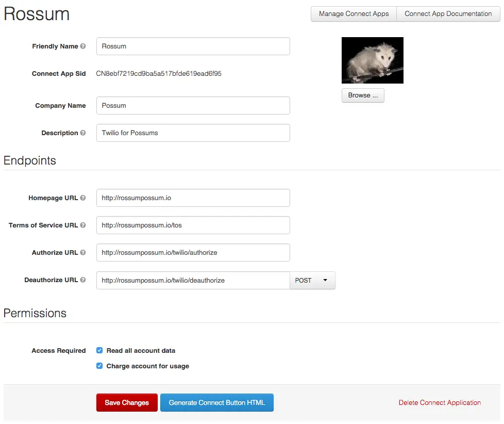The height and width of the screenshot is (424, 504).
Task: Click into the Description field
Action: [193, 133]
